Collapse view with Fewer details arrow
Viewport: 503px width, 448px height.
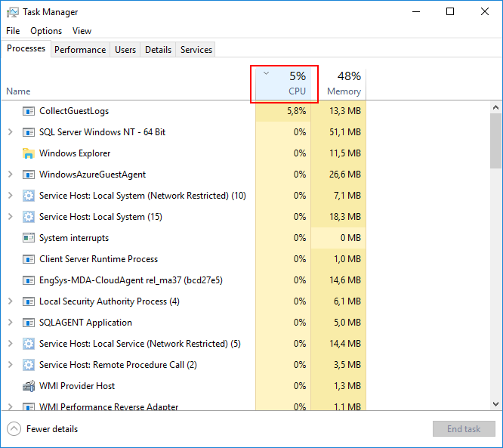click(14, 429)
